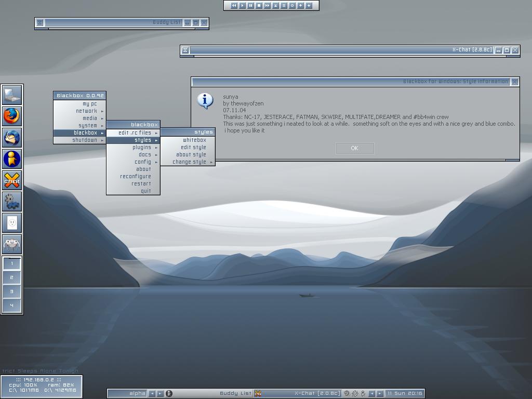The image size is (532, 399).
Task: Expand the network submenu
Action: [79, 111]
